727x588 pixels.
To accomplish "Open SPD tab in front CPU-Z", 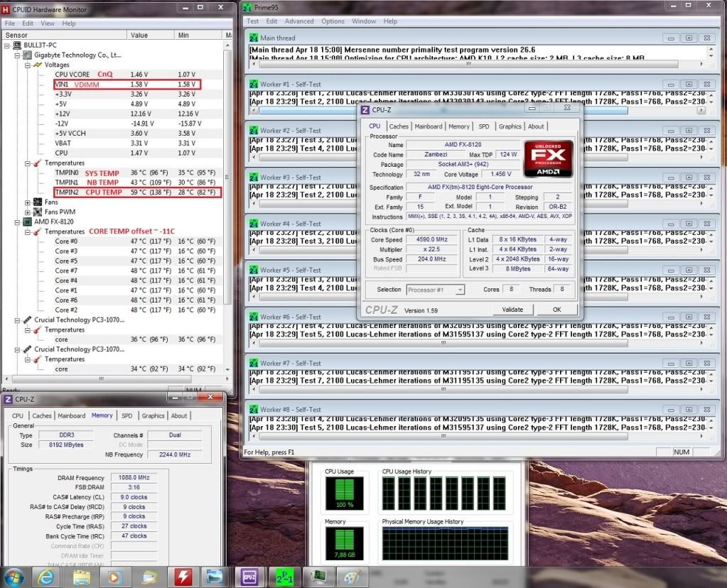I will 483,126.
